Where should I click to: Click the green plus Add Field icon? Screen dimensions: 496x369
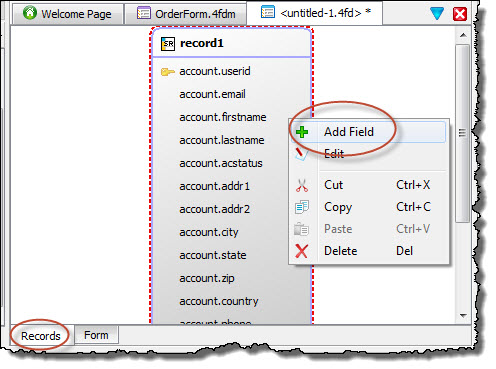tap(302, 132)
